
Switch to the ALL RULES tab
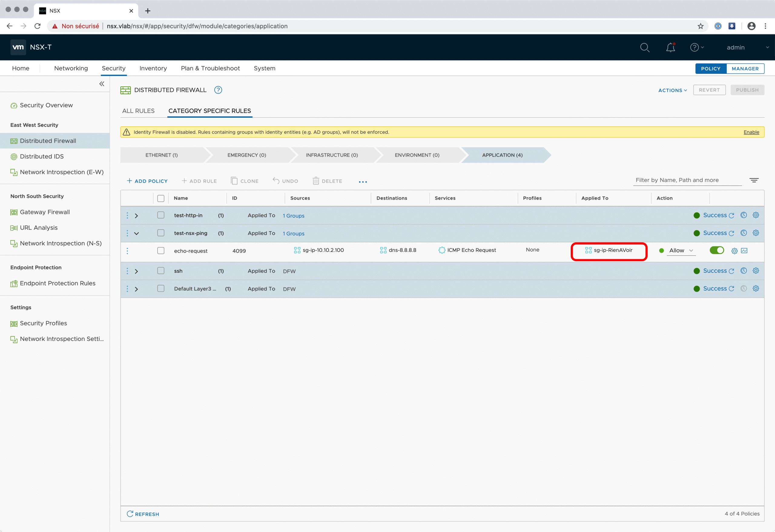pos(138,111)
